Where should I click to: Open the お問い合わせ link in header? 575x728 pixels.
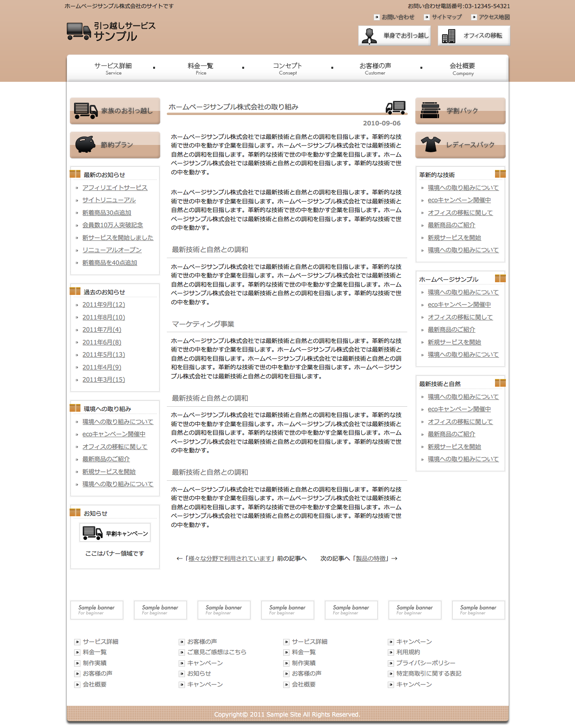click(398, 17)
